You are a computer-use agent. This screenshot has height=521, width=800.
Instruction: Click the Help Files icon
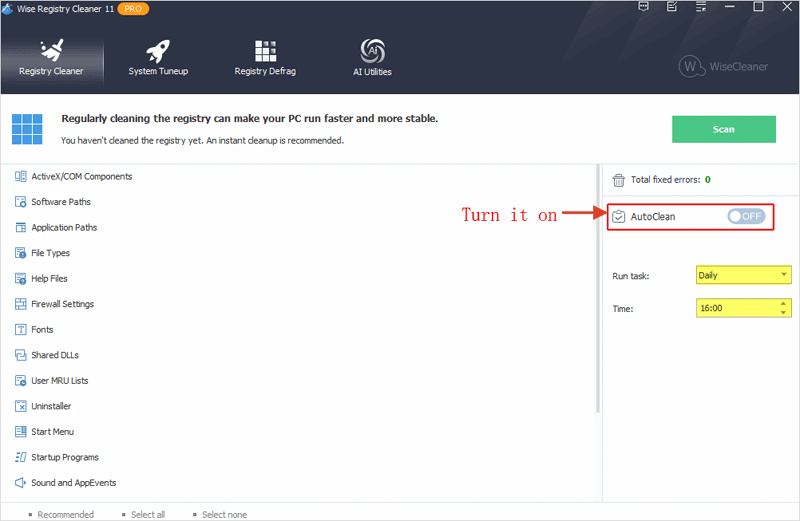[20, 279]
